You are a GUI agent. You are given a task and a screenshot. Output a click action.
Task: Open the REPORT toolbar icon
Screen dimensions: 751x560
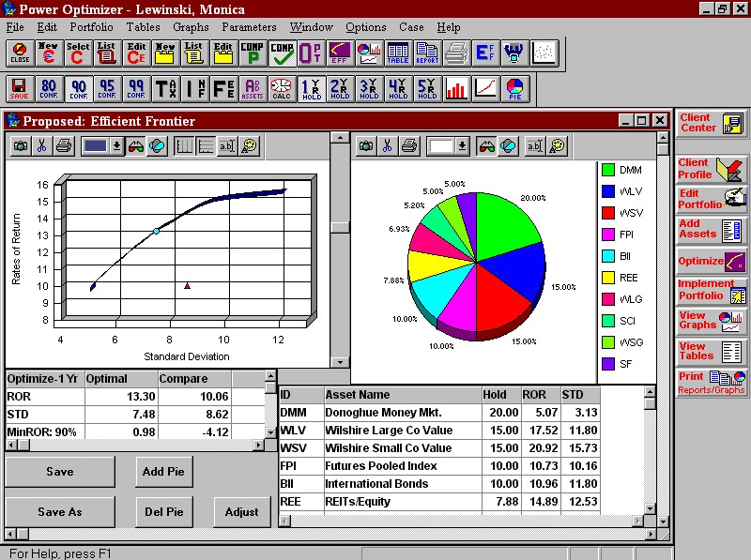pyautogui.click(x=426, y=53)
